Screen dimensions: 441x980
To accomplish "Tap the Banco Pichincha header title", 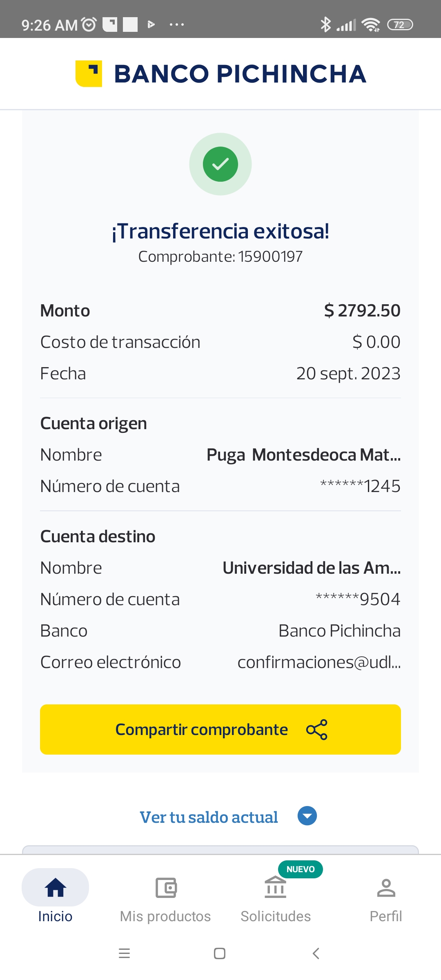I will 240,74.
